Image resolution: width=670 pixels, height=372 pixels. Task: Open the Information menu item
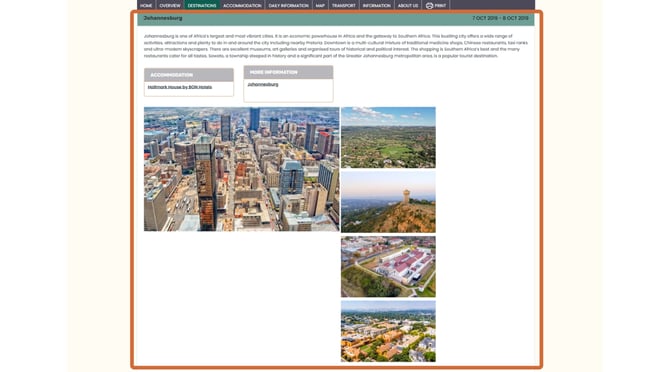[376, 6]
